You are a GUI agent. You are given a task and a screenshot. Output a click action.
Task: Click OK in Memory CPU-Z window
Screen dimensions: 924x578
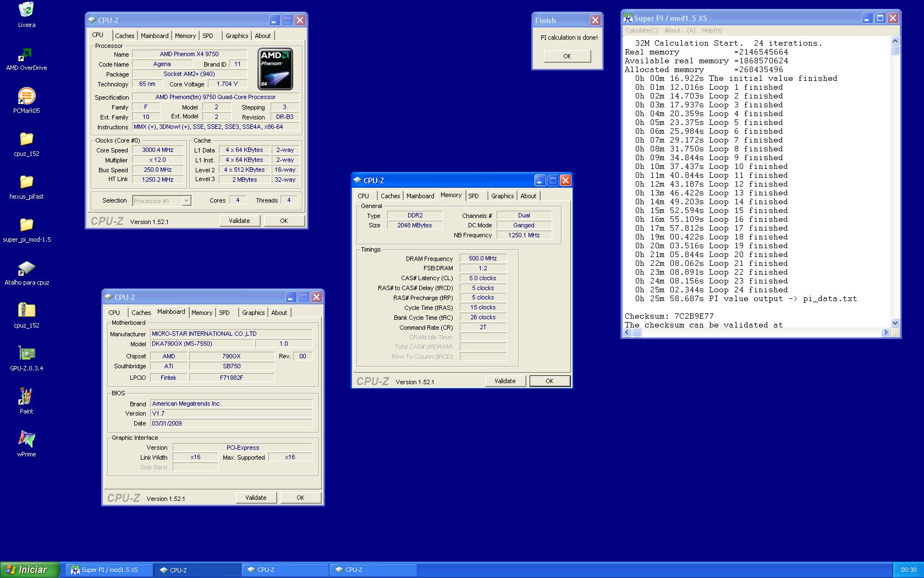549,381
